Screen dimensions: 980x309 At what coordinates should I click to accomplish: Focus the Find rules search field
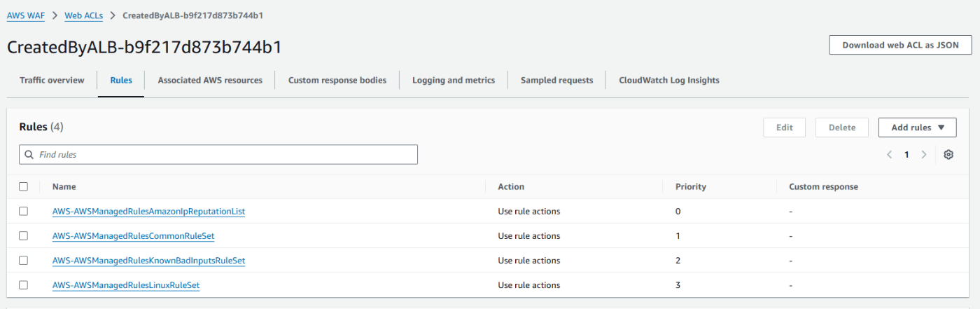tap(218, 154)
